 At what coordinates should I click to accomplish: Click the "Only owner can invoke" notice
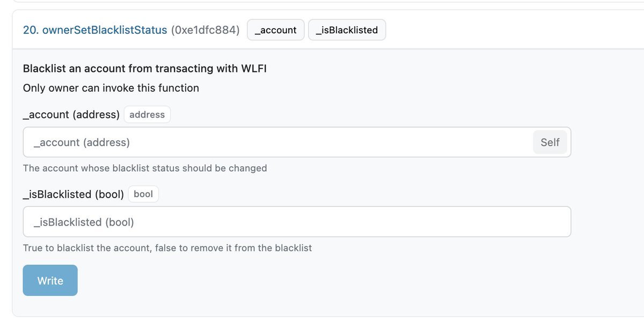coord(111,88)
